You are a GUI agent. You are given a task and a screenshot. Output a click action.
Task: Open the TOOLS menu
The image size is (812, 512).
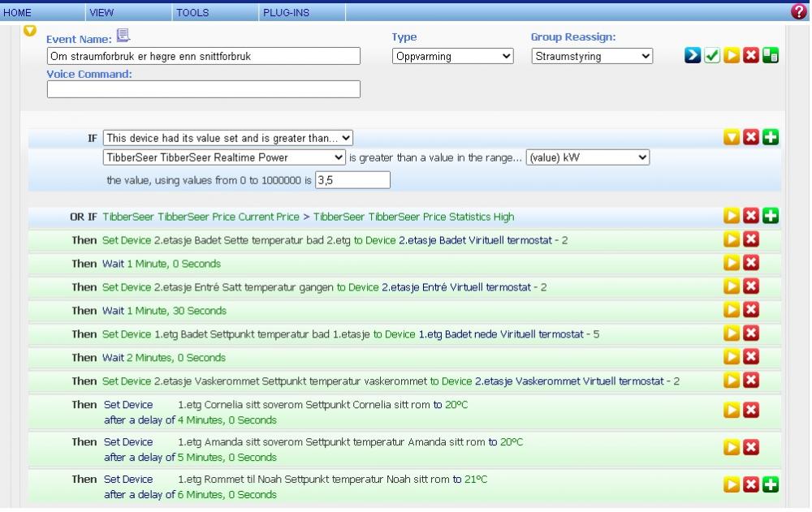[x=192, y=13]
